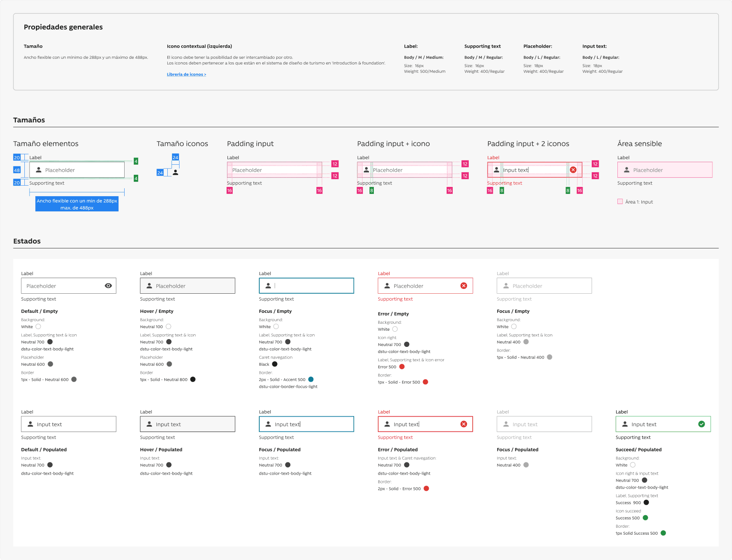Click the person icon in the blue-bordered Input text field
This screenshot has height=560, width=732.
[268, 424]
